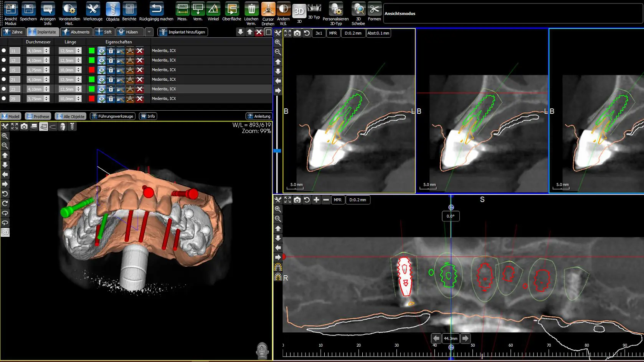Screen dimensions: 644x362
Task: Rotate 3D model counterclockwise using left-panel icon
Action: pos(5,194)
